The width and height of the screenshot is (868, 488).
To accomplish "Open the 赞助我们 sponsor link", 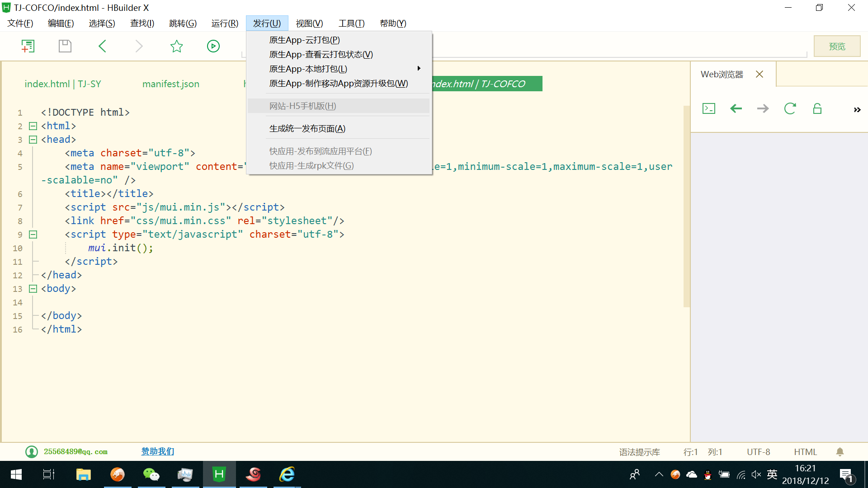I will click(x=157, y=451).
